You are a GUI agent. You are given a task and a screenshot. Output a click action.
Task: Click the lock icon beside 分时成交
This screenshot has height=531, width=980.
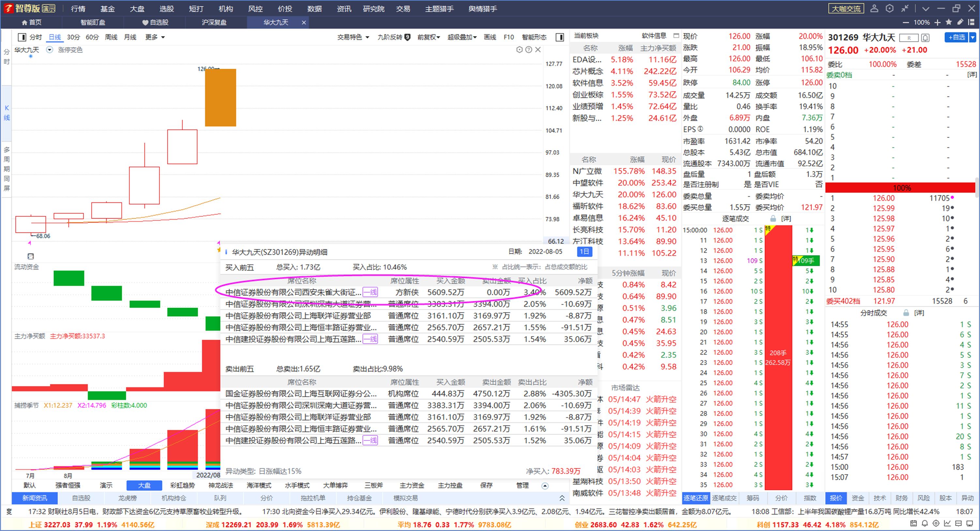906,313
